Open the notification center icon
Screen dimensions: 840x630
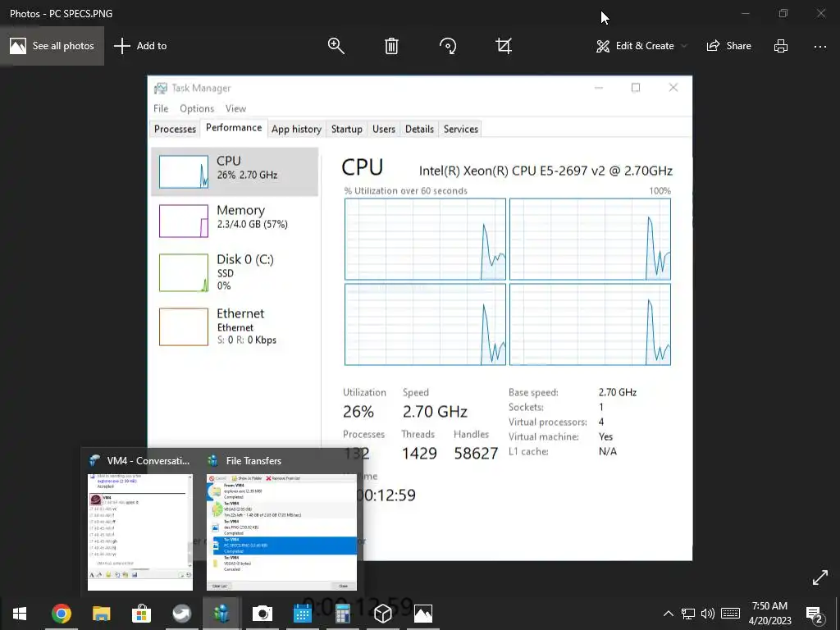coord(815,614)
